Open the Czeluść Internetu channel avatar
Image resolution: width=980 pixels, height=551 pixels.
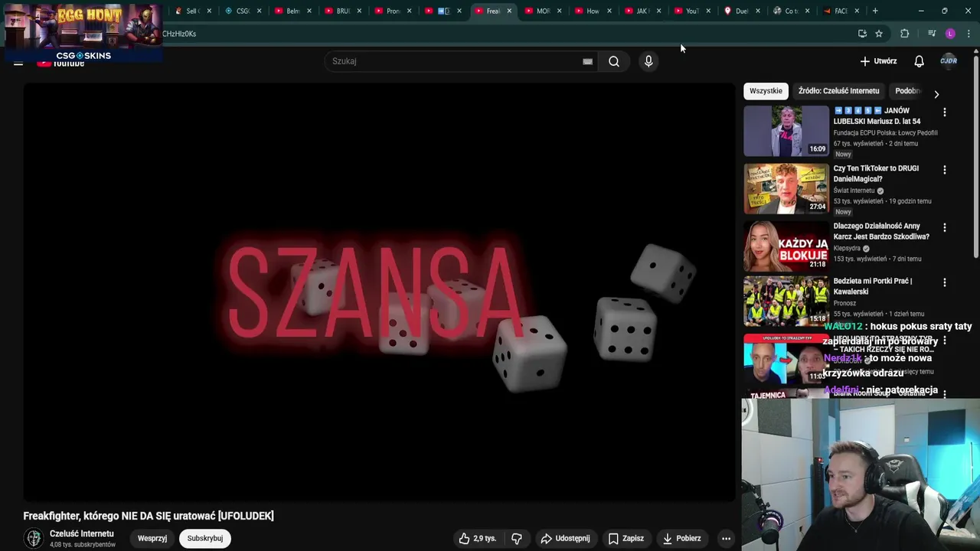(x=34, y=538)
